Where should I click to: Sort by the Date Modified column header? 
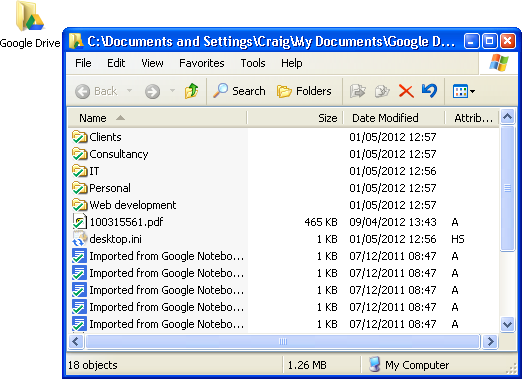click(x=394, y=118)
